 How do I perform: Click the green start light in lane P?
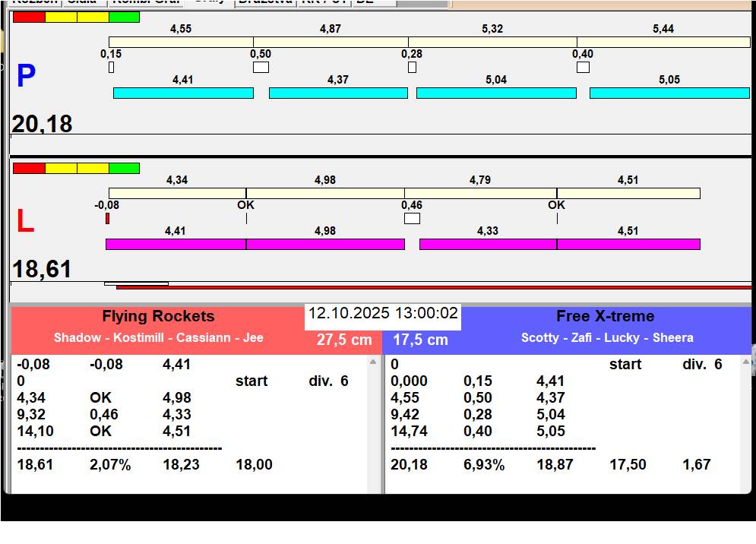[x=125, y=17]
